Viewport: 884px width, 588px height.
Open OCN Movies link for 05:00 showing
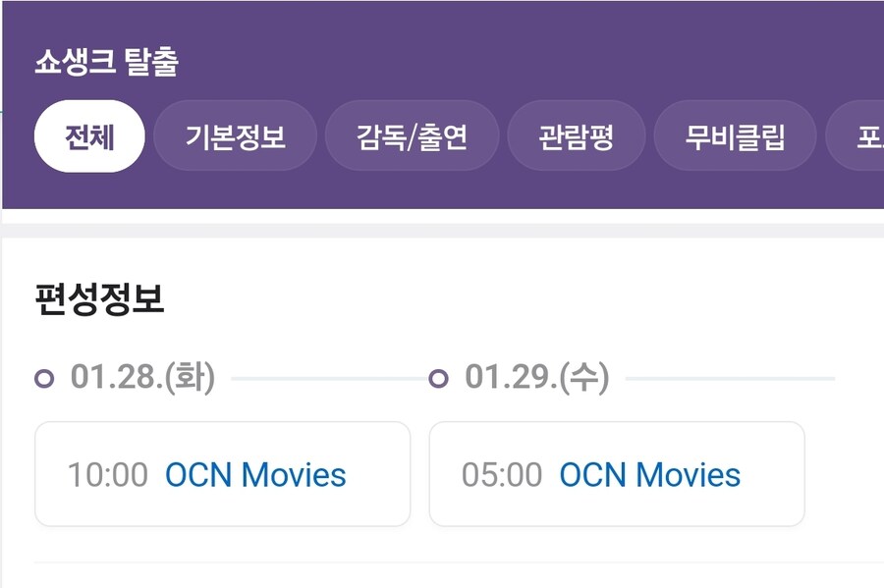[649, 475]
